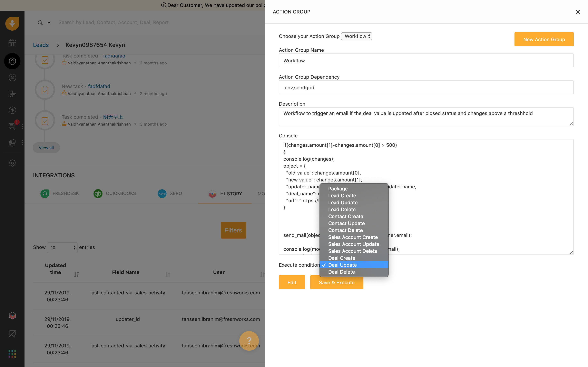The height and width of the screenshot is (367, 588).
Task: Open the Accounts building icon in sidebar
Action: point(12,94)
